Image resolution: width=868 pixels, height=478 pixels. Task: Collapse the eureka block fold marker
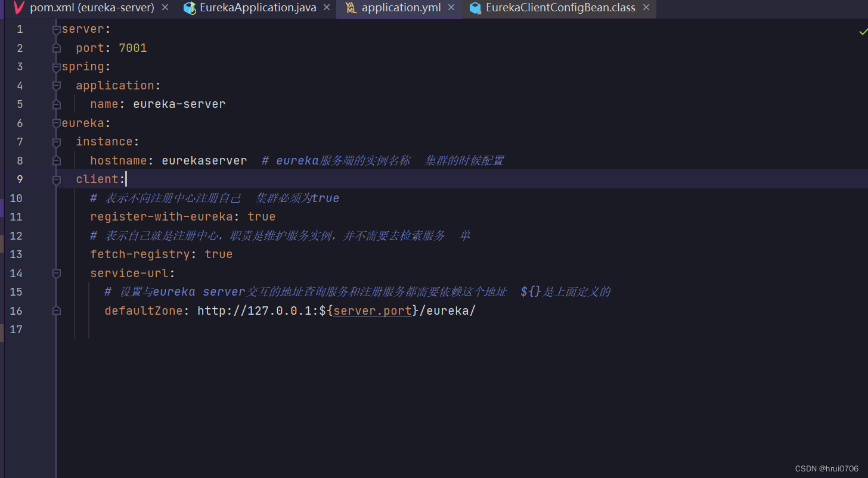click(x=57, y=123)
